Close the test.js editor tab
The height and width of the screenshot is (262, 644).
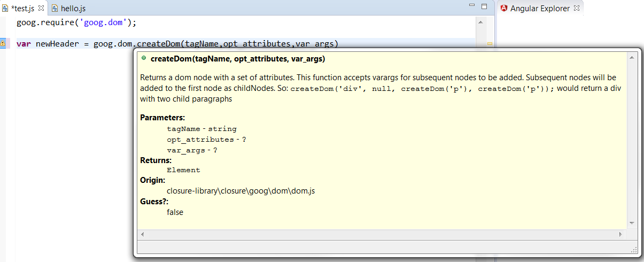point(41,9)
